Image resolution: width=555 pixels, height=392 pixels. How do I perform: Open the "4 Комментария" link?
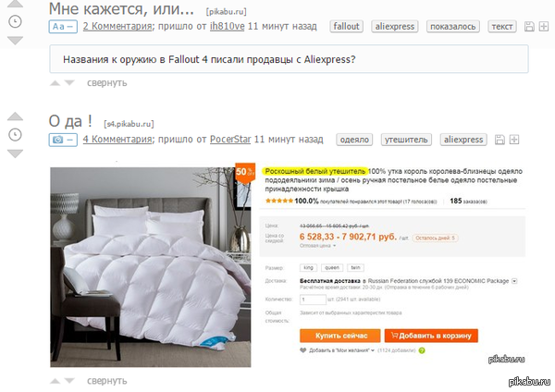tap(117, 140)
